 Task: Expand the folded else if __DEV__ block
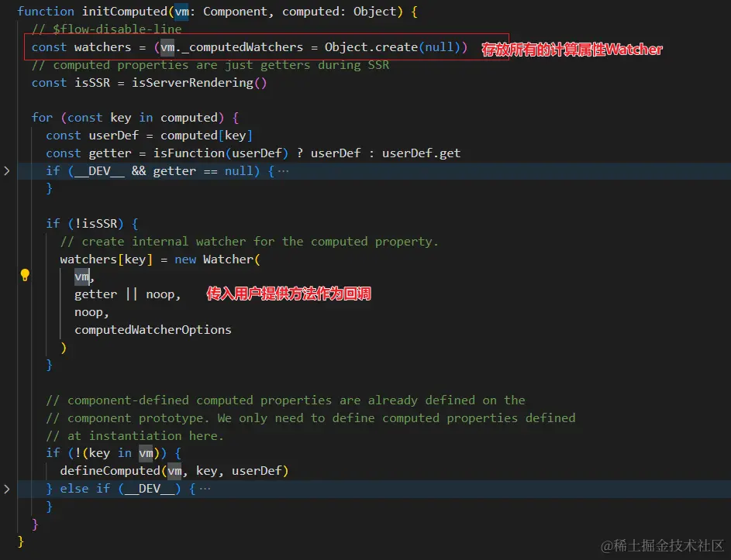[6, 489]
